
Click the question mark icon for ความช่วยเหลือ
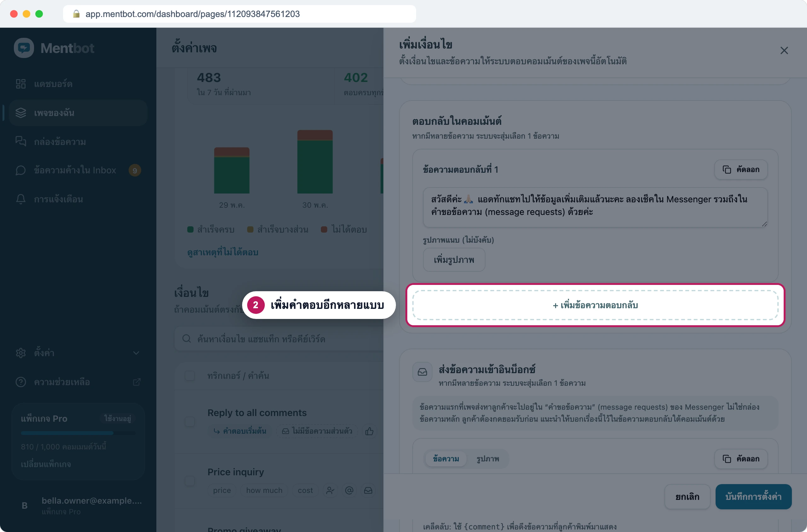coord(21,382)
